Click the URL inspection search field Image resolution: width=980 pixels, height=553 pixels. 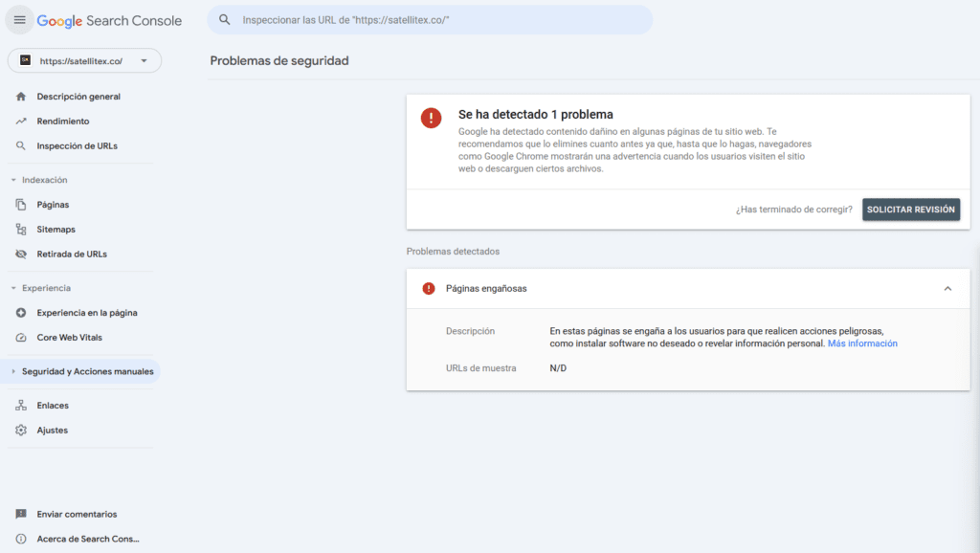pyautogui.click(x=431, y=18)
